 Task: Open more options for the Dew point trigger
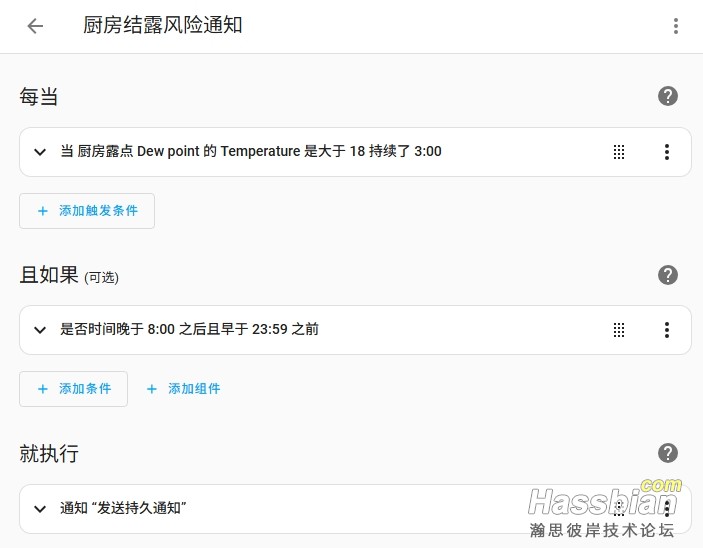667,152
